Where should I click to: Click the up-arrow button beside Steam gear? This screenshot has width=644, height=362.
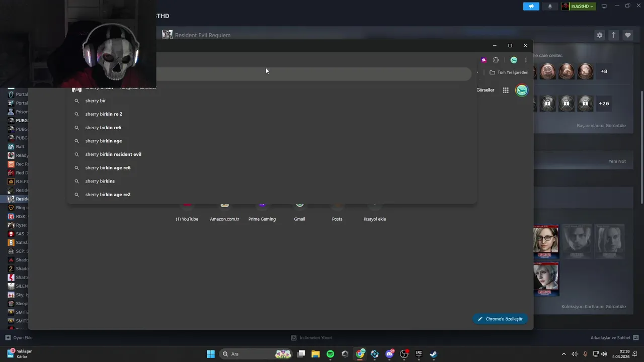[x=614, y=35]
